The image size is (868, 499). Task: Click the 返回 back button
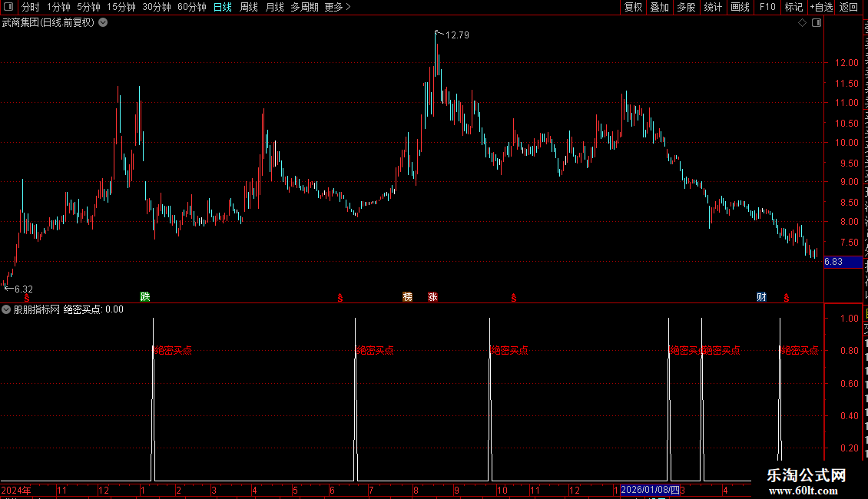849,7
